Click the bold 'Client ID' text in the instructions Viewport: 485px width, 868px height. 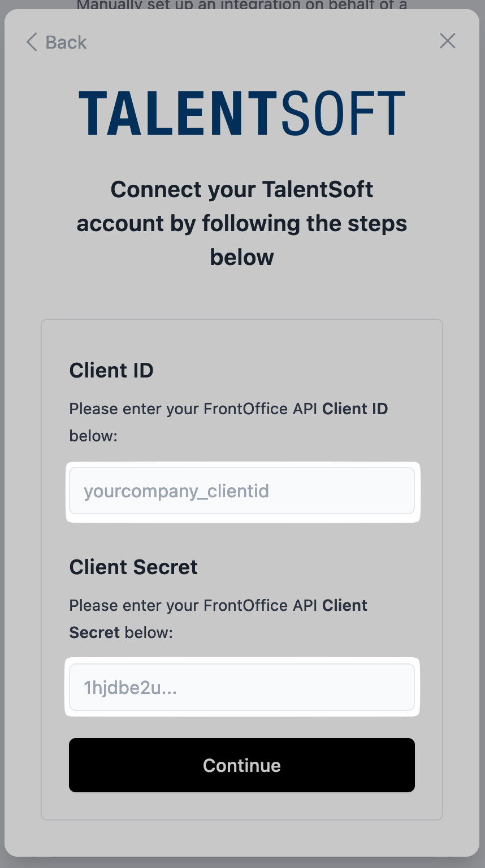click(x=355, y=409)
